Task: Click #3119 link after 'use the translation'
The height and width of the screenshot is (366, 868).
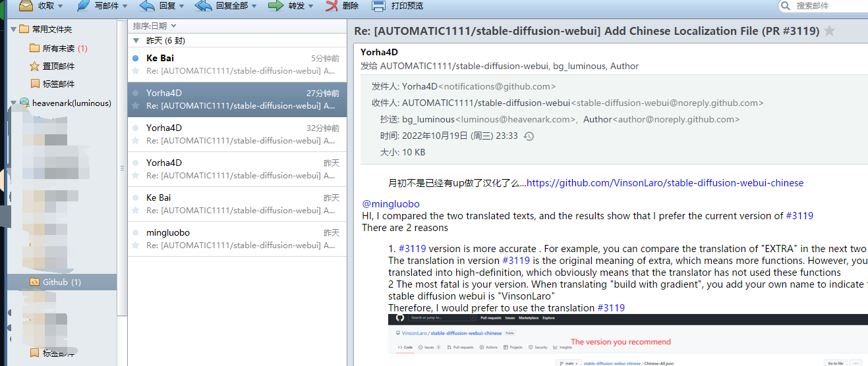Action: [x=611, y=308]
